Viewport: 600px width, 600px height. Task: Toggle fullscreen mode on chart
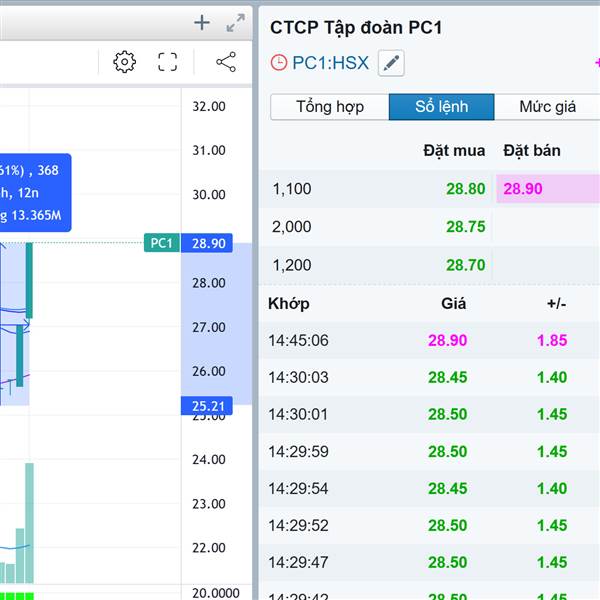pos(168,62)
